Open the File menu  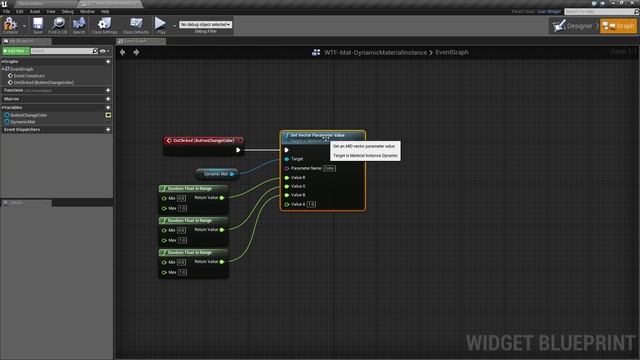7,11
